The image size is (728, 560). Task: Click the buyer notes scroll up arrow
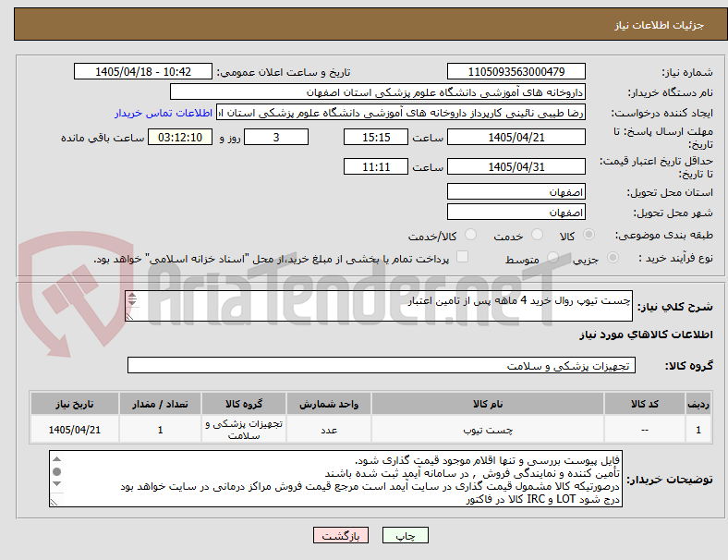[56, 459]
